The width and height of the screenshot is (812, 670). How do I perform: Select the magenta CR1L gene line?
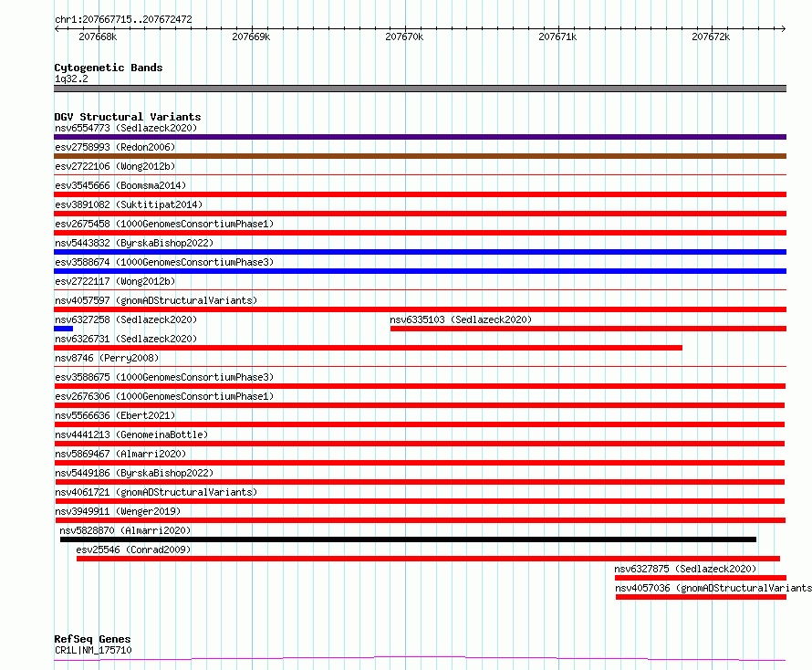pos(420,659)
